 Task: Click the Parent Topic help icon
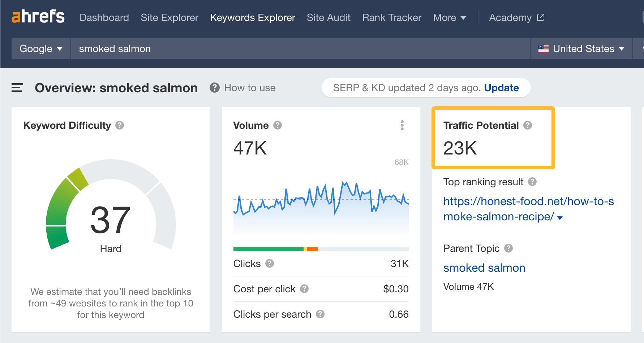click(x=509, y=248)
